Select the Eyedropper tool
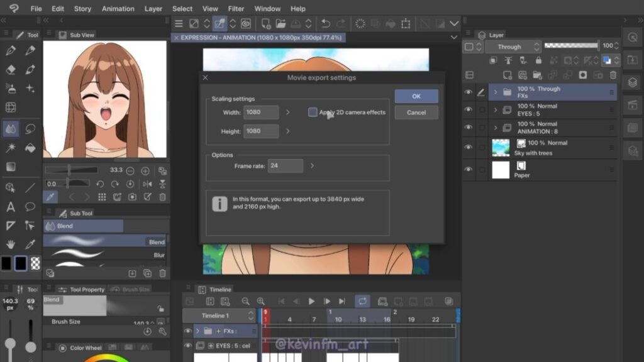644x362 pixels. (30, 244)
